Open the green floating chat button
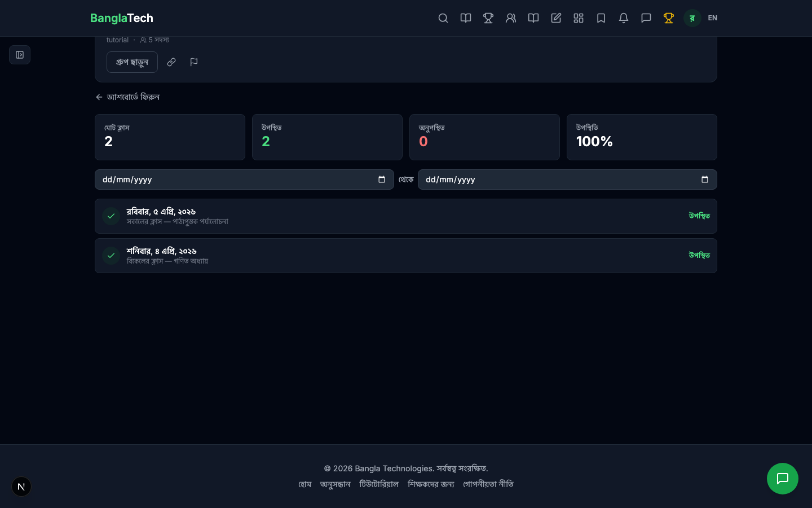 point(783,479)
